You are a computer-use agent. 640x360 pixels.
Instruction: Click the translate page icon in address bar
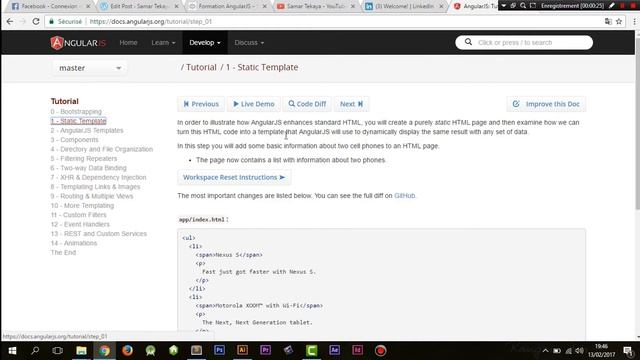pos(608,21)
